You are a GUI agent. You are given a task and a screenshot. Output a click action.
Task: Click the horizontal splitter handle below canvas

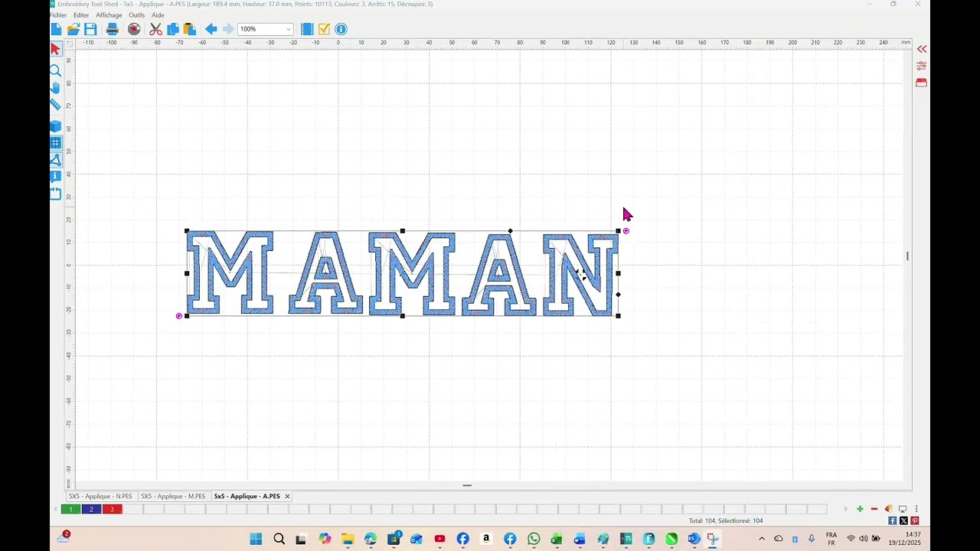(467, 485)
